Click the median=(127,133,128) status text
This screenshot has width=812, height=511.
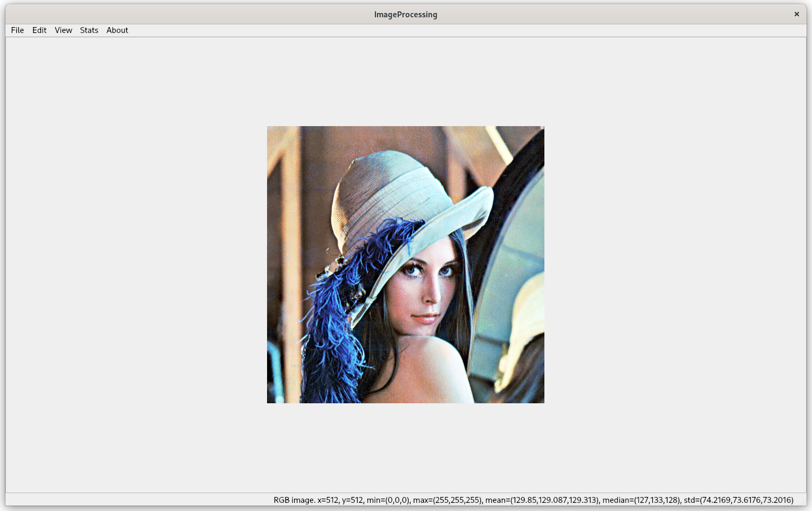point(641,500)
